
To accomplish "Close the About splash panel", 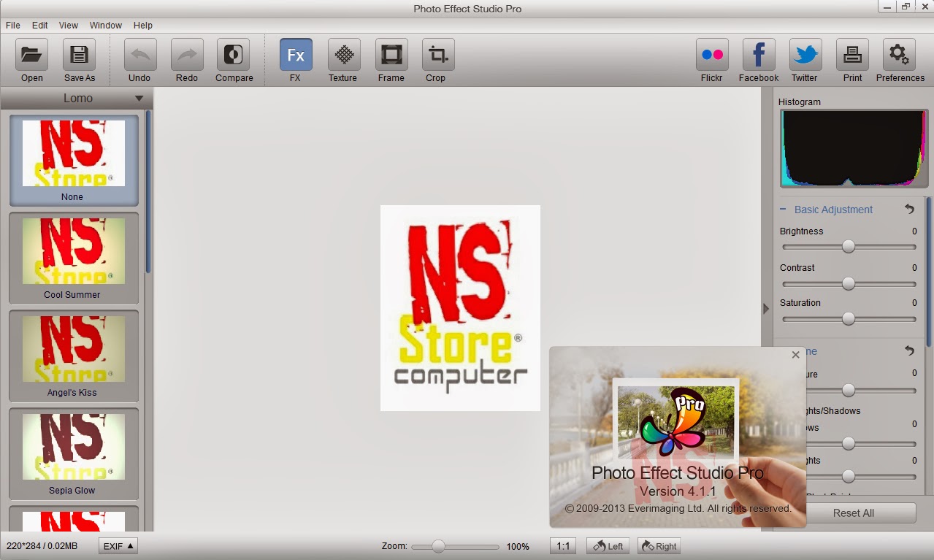I will [795, 355].
